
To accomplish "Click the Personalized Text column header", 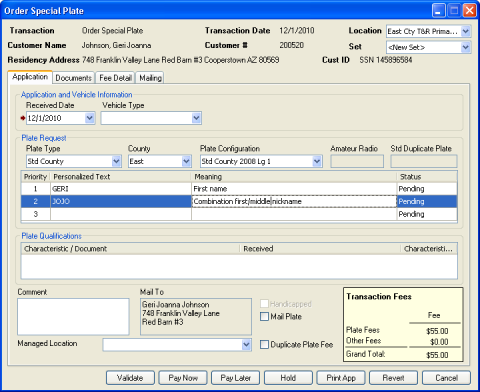I will (121, 177).
